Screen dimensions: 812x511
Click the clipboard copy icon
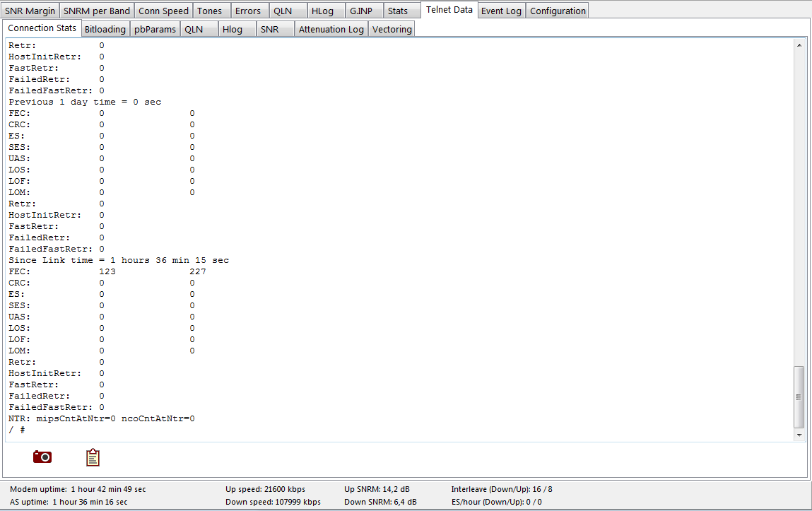(93, 457)
